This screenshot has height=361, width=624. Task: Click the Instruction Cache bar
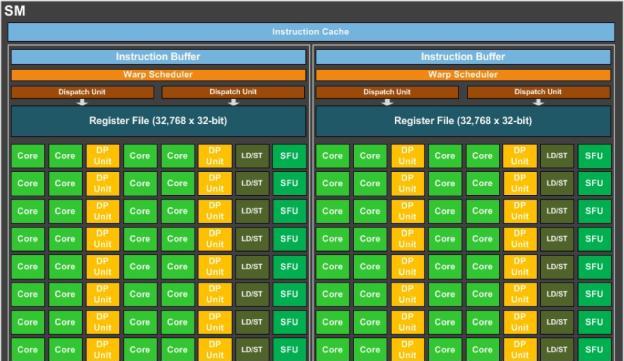click(x=311, y=32)
